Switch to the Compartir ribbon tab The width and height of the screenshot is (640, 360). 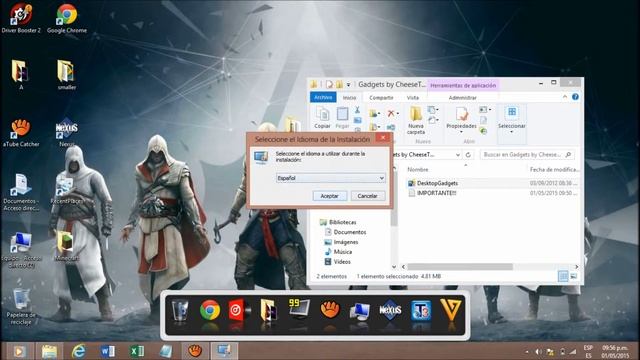tap(381, 98)
